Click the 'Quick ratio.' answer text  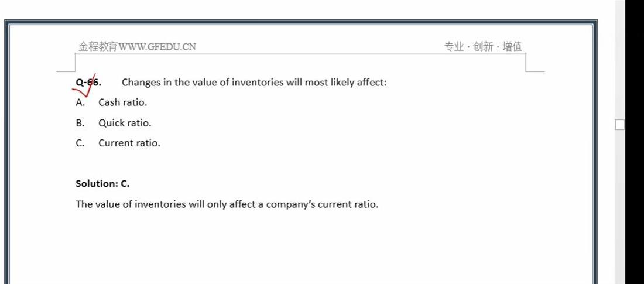tap(125, 123)
